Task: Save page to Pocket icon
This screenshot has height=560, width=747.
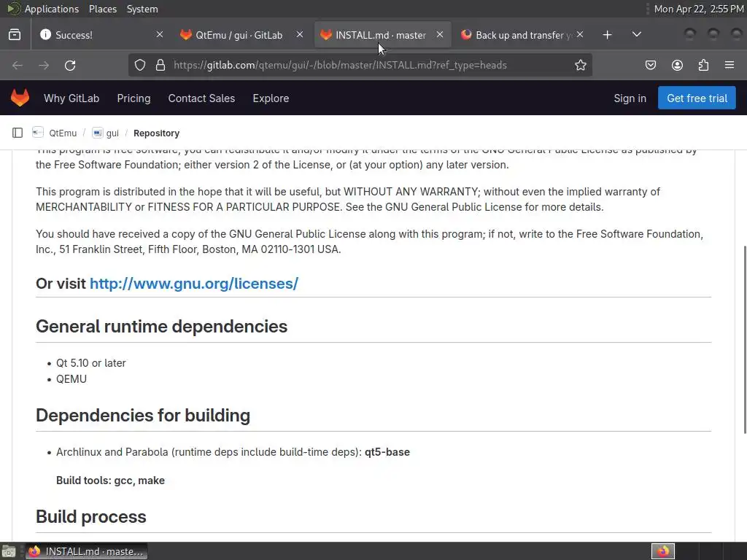Action: [x=651, y=65]
